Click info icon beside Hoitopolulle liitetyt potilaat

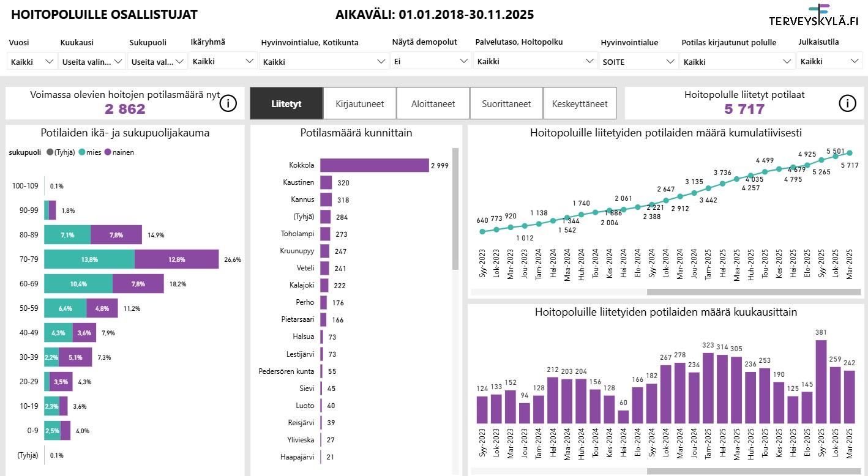848,103
